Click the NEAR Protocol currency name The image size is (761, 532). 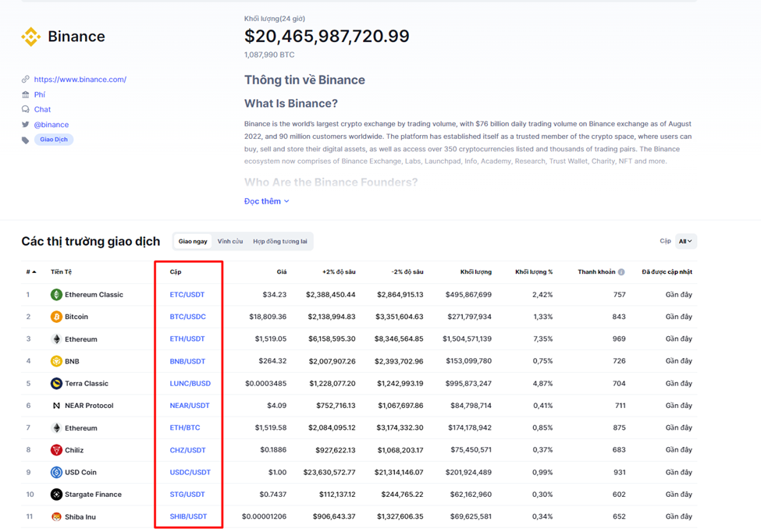(89, 406)
